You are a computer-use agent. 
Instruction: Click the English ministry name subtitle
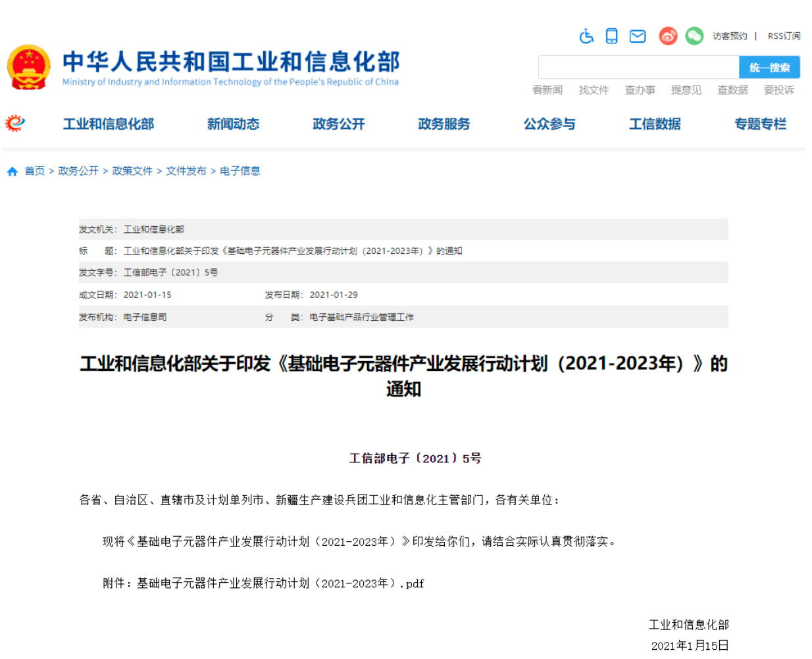pos(230,82)
